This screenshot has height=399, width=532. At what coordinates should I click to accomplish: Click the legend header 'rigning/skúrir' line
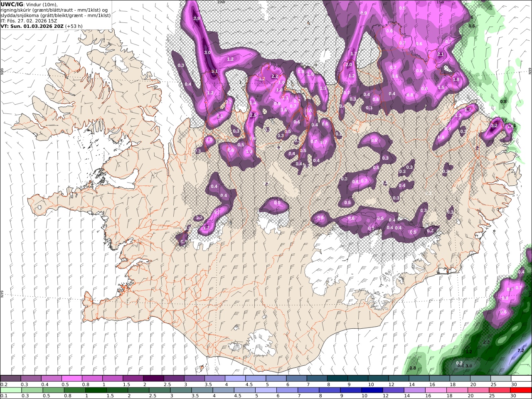coord(55,10)
